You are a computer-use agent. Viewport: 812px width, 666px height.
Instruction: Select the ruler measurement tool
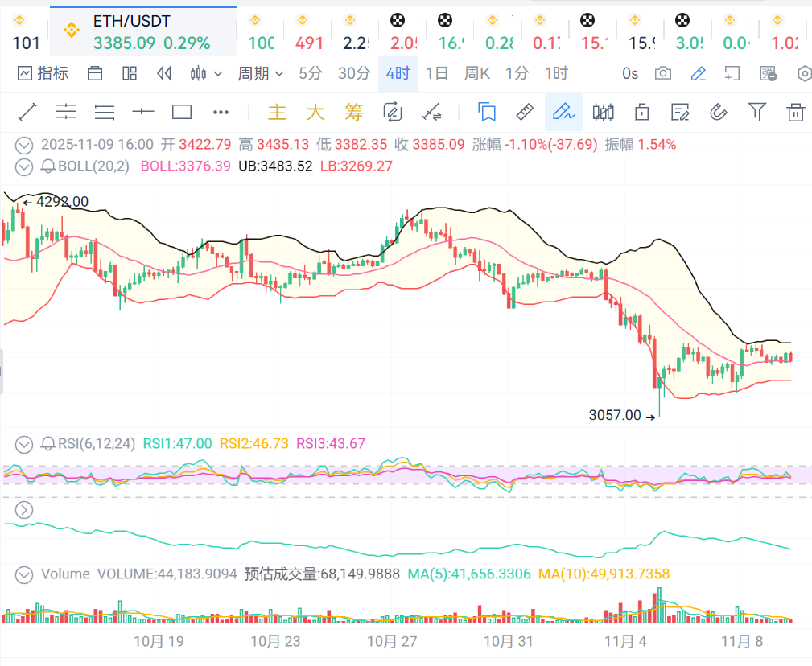(525, 112)
